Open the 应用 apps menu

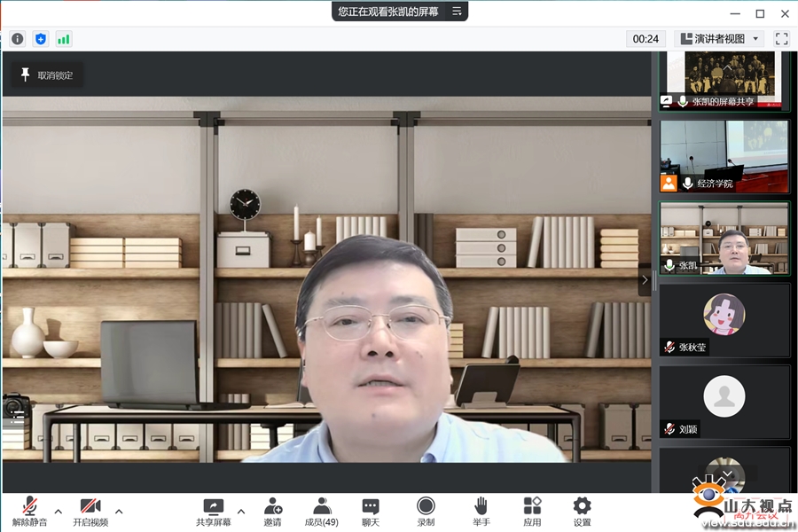(532, 511)
